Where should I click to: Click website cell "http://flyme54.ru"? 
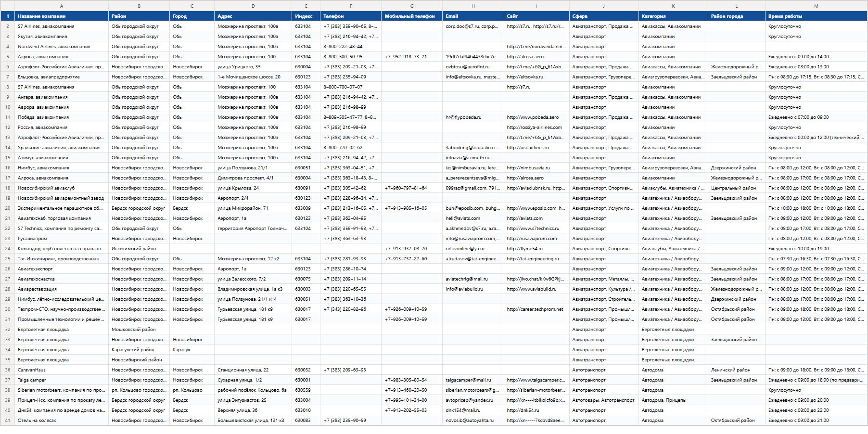point(536,249)
